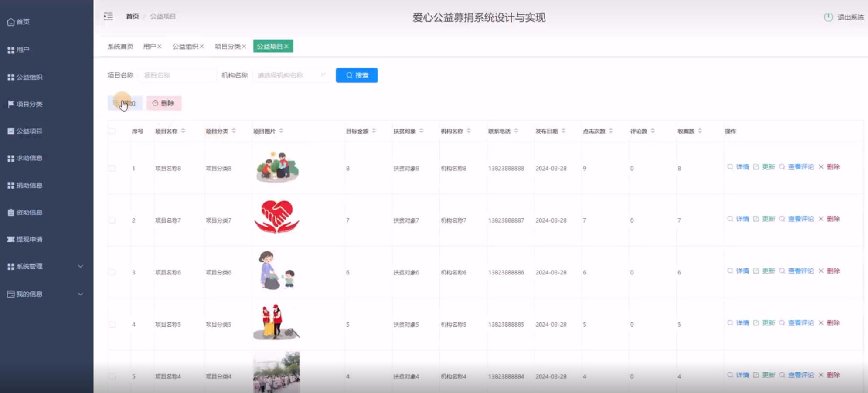Check the row for 项目名称7

coord(112,220)
